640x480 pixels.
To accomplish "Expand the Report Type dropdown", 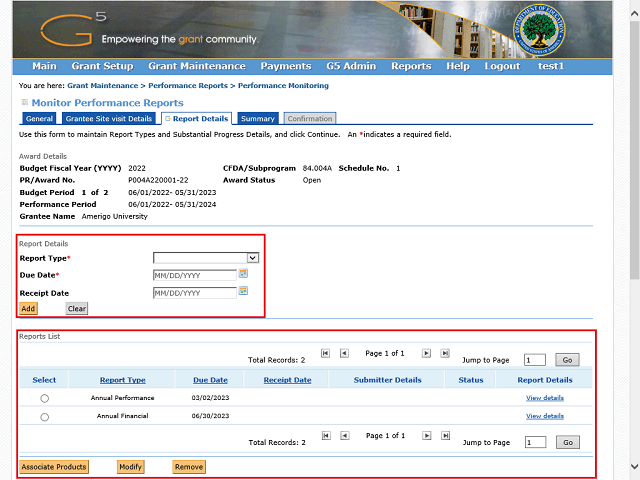I will [252, 258].
